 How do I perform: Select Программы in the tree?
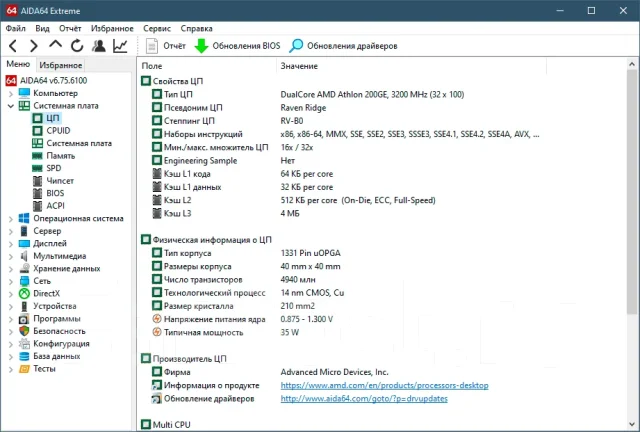50,318
